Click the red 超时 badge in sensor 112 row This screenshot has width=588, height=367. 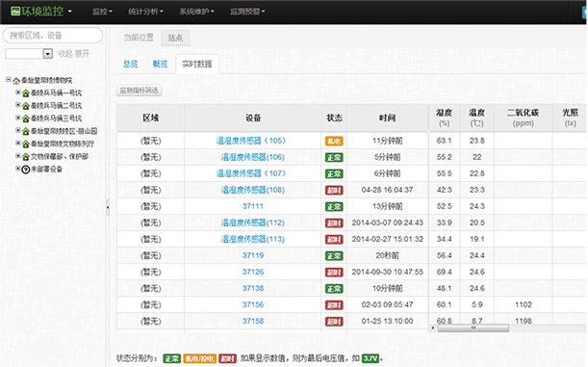pyautogui.click(x=334, y=223)
